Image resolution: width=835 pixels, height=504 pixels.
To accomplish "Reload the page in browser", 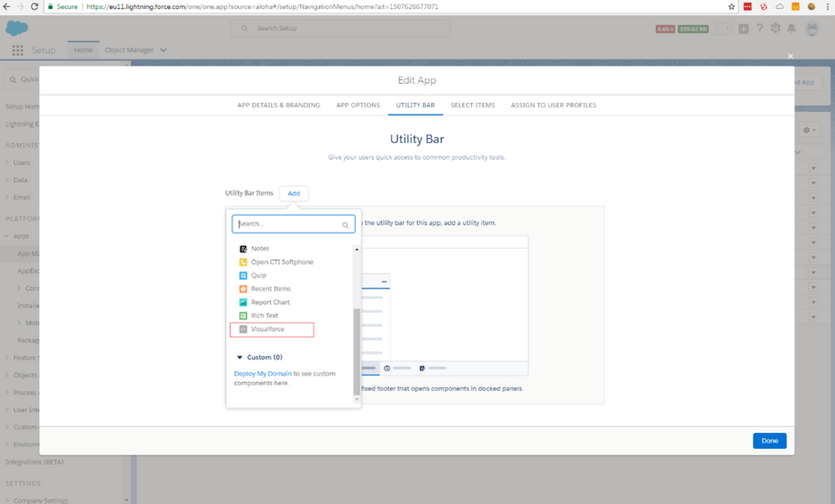I will click(x=34, y=7).
